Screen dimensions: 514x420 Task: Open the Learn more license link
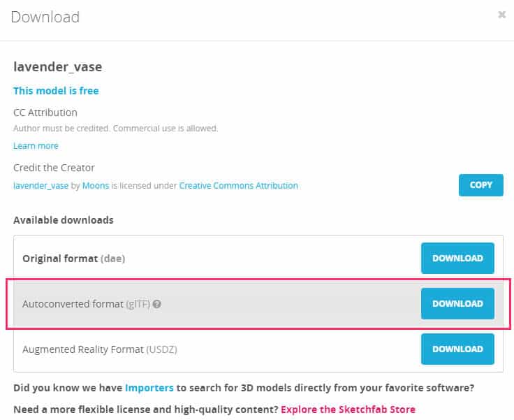coord(36,145)
